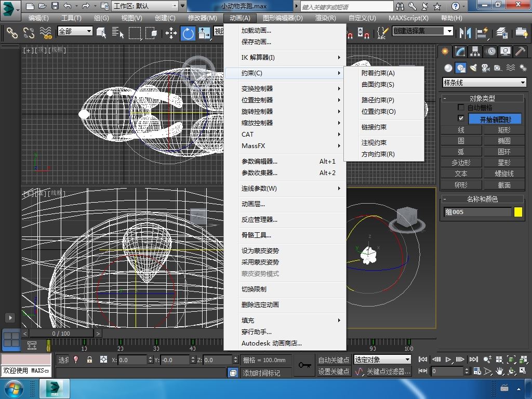Enable the 自动栅格 checkbox
Screen dimensions: 532x399
point(461,108)
